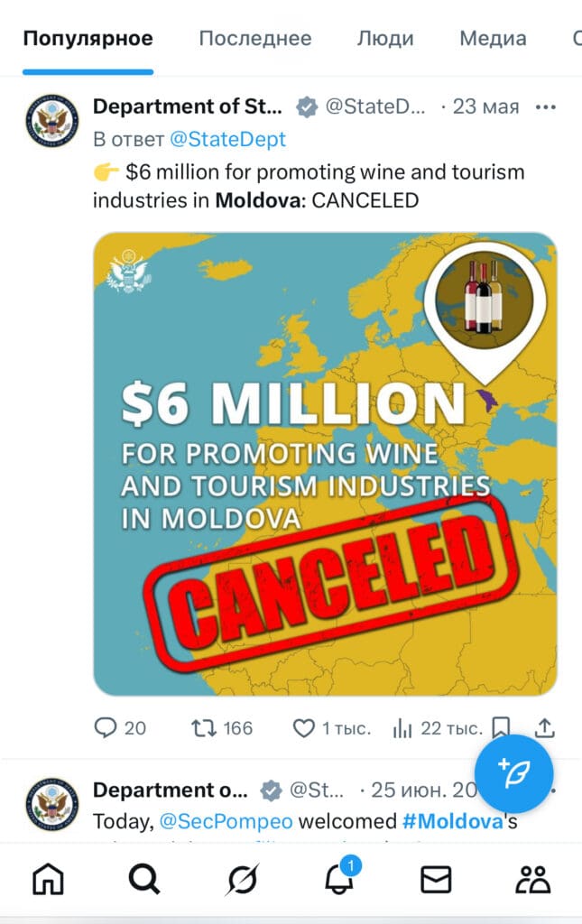Switch to the Люди tab
The width and height of the screenshot is (582, 924).
(x=385, y=39)
